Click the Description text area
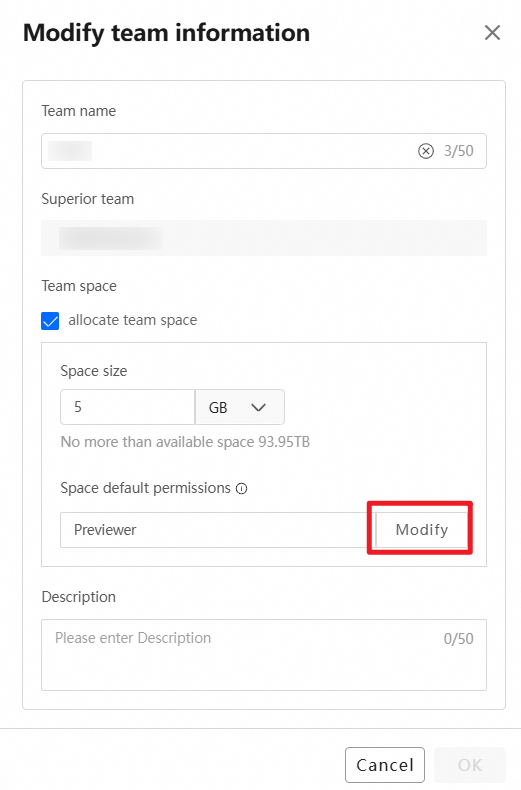The width and height of the screenshot is (521, 790). [x=264, y=655]
